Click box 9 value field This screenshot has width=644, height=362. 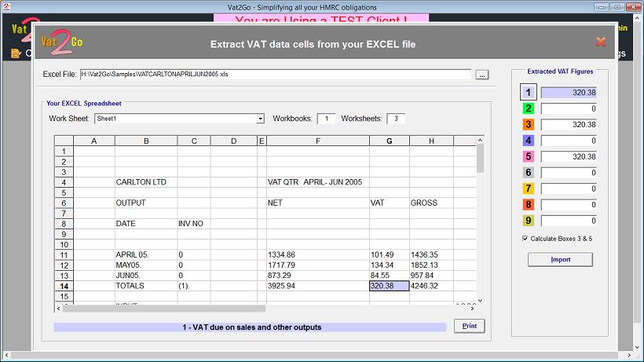(x=569, y=221)
